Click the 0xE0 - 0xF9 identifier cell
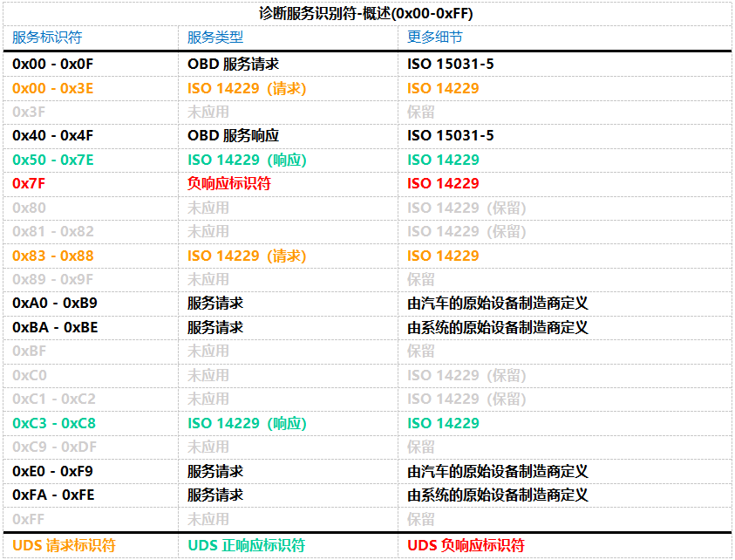 [52, 471]
